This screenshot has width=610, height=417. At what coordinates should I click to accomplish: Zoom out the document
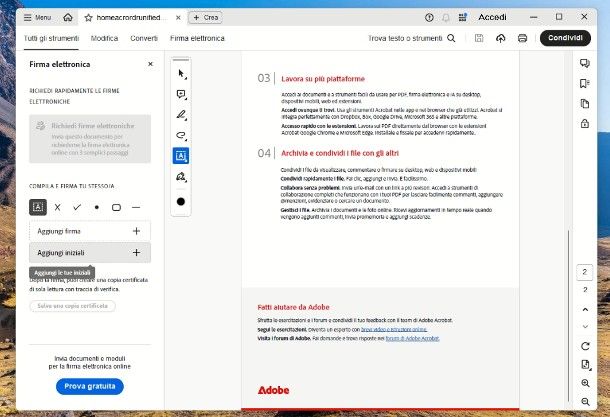click(x=585, y=402)
